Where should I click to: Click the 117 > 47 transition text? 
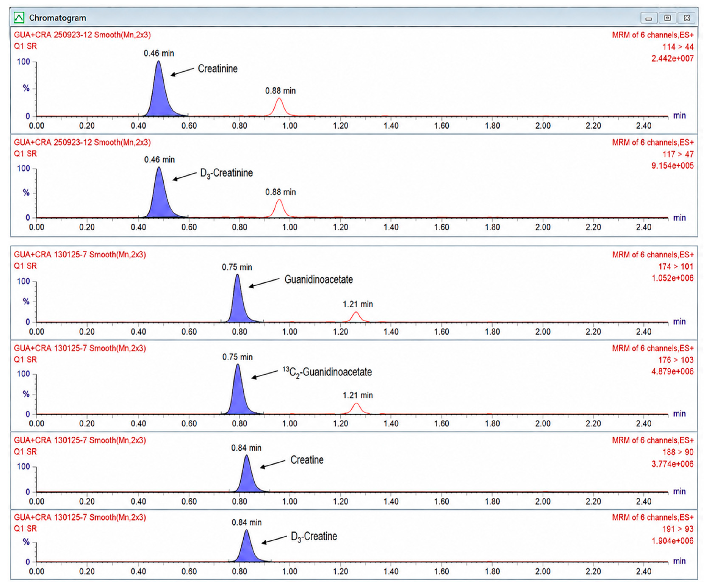(678, 154)
